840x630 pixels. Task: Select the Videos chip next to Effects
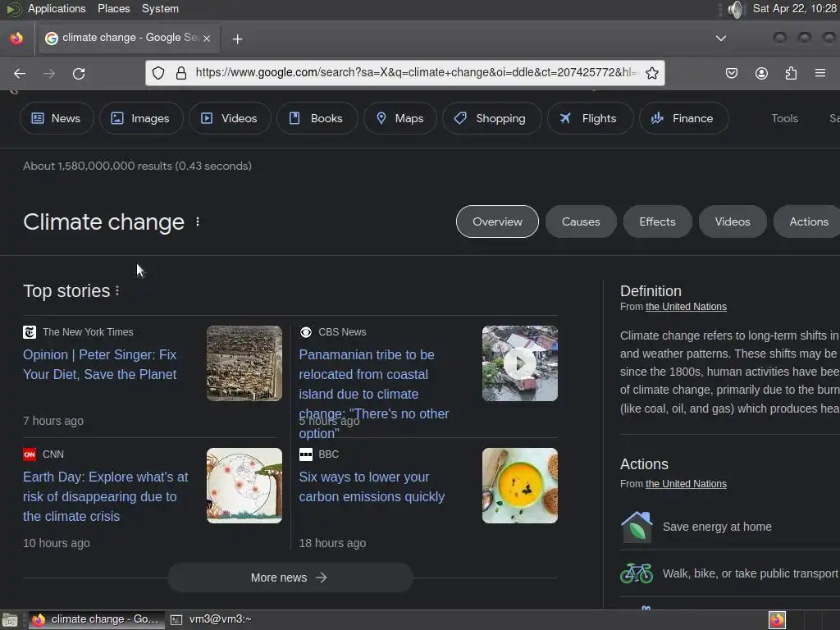click(733, 221)
